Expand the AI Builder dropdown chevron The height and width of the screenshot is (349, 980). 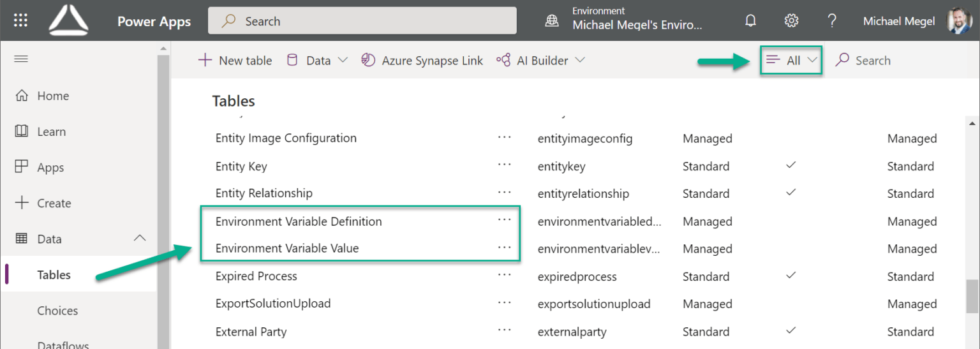580,60
